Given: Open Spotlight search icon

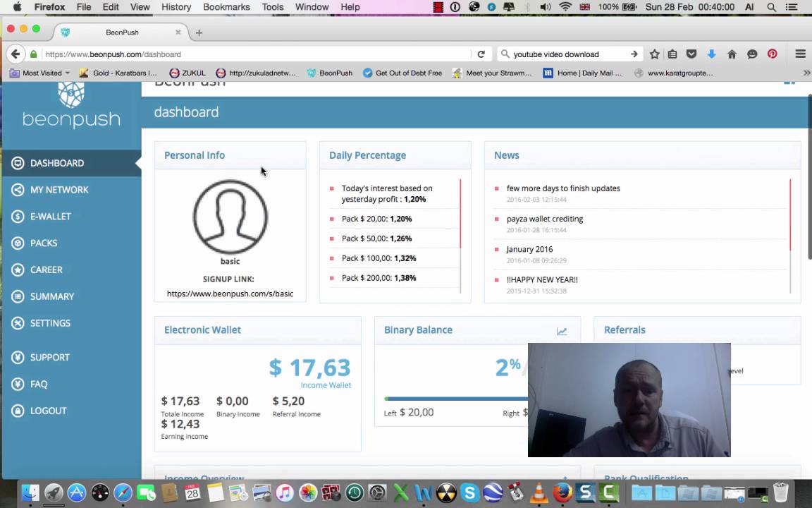Looking at the screenshot, I should coord(772,7).
